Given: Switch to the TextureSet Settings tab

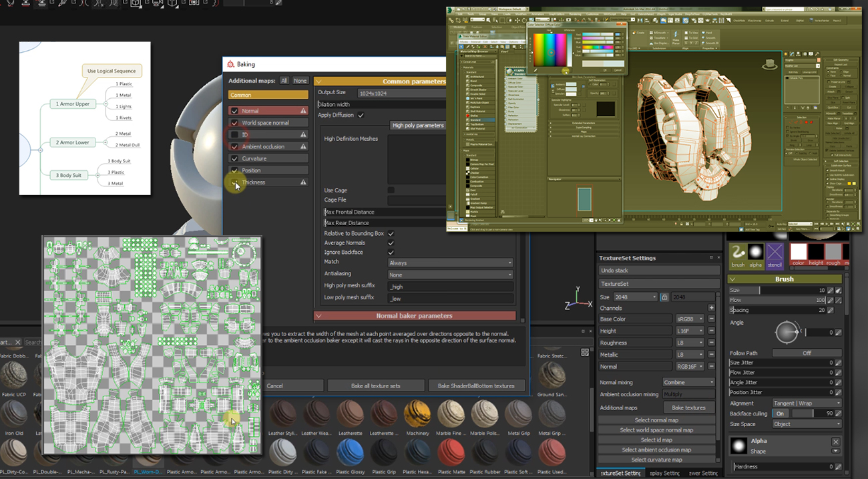Looking at the screenshot, I should click(620, 473).
